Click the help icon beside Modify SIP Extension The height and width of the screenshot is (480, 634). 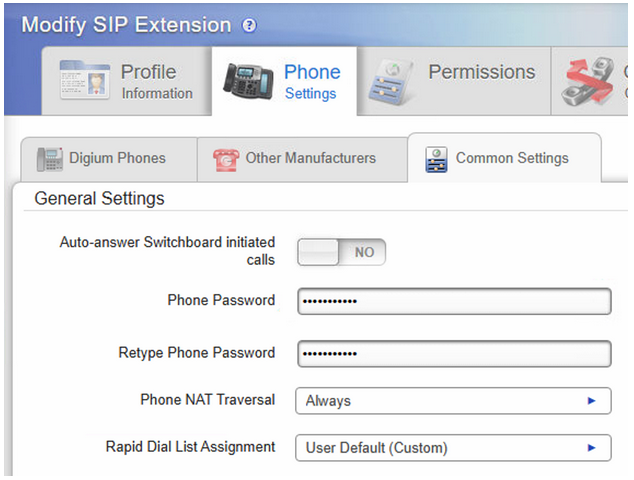tap(249, 25)
